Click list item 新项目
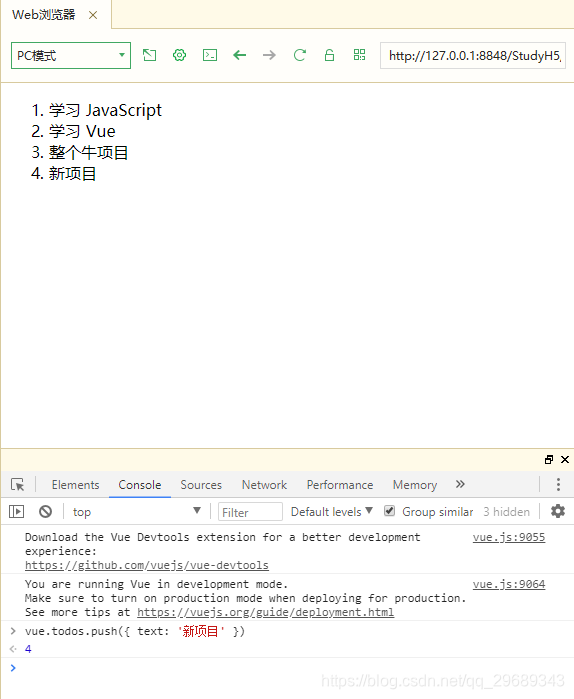 point(72,173)
